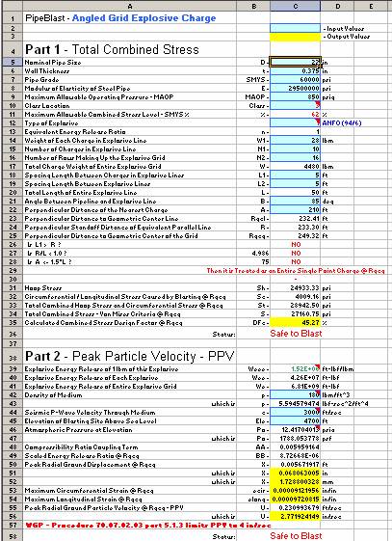Click the grid energy release value 6.81E+09

(296, 386)
